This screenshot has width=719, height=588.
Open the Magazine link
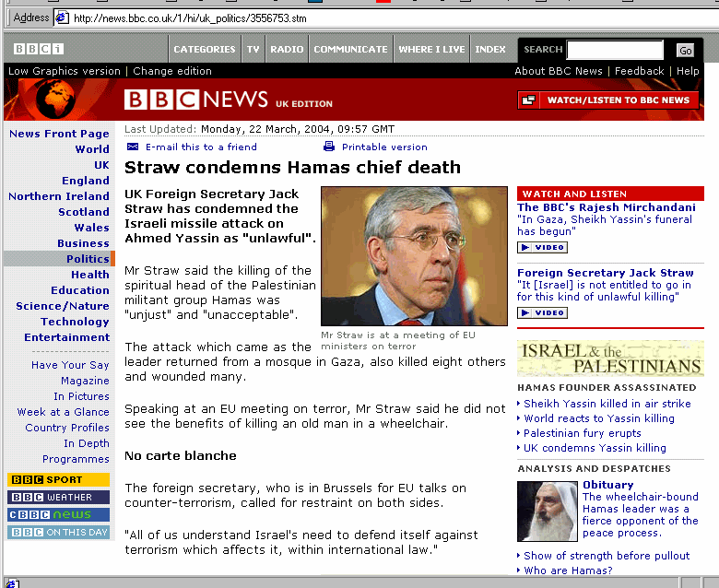click(85, 381)
